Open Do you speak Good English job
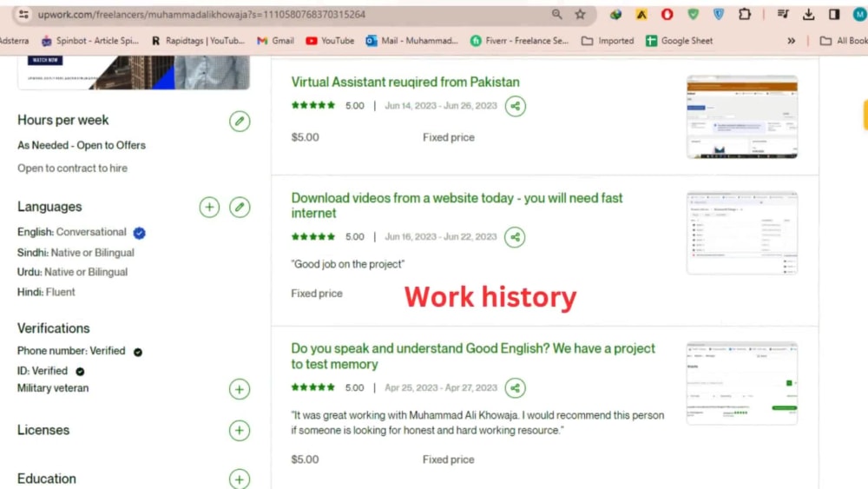 [x=473, y=356]
